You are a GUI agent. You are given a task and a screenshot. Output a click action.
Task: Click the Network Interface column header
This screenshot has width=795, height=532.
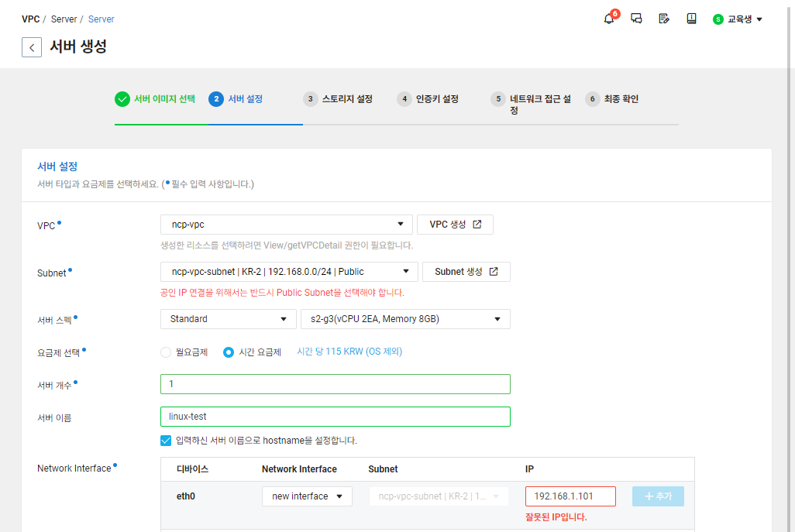(x=299, y=469)
